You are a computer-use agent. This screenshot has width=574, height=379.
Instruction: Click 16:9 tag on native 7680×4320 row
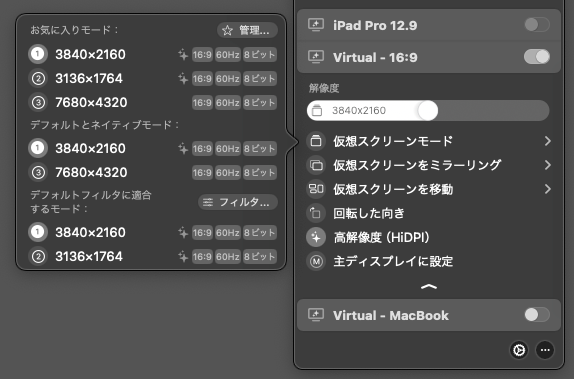pyautogui.click(x=202, y=173)
